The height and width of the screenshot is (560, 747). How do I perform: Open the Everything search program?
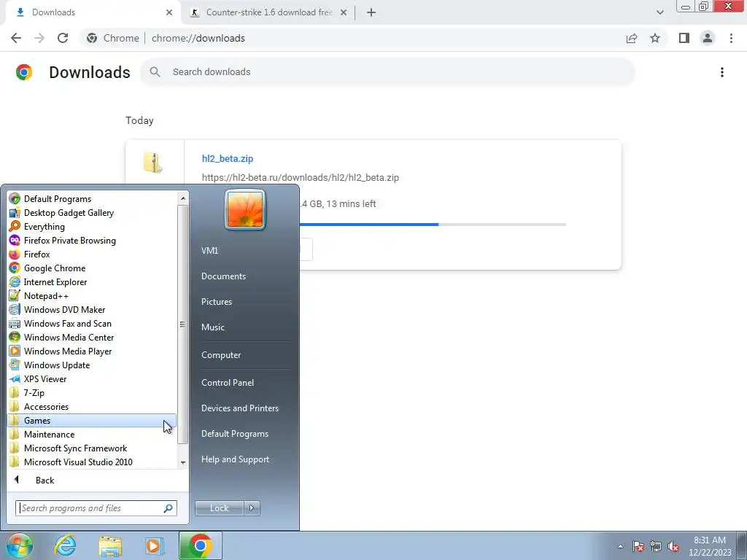(x=44, y=227)
